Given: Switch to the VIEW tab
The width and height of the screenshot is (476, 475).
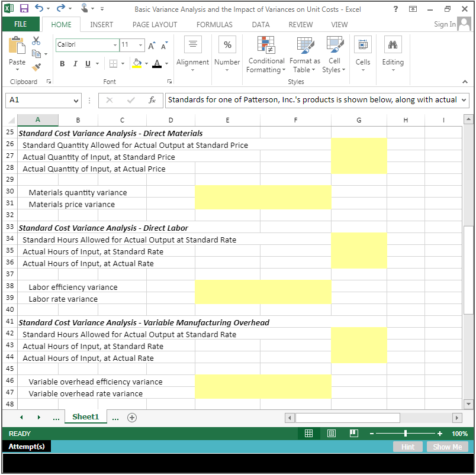Looking at the screenshot, I should click(x=339, y=25).
